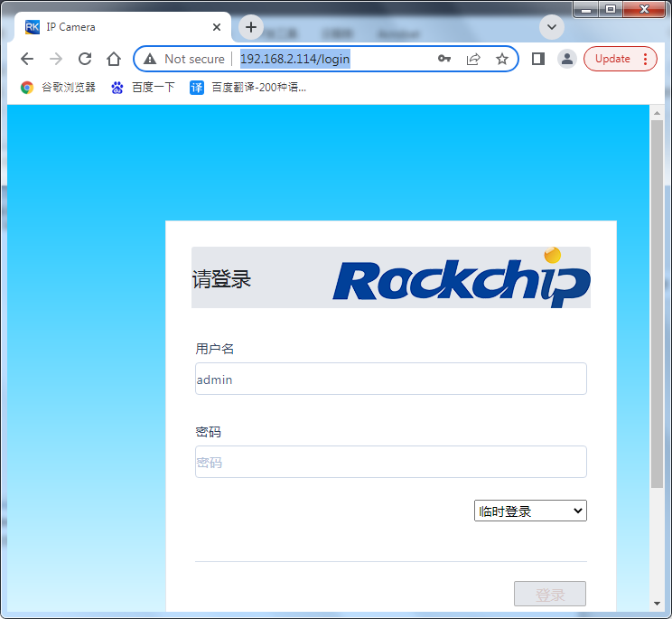
Task: Go to browser home page
Action: [x=114, y=59]
